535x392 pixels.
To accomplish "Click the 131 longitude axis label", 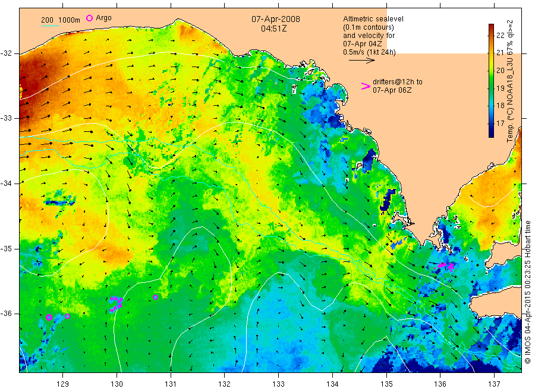I will click(x=171, y=384).
